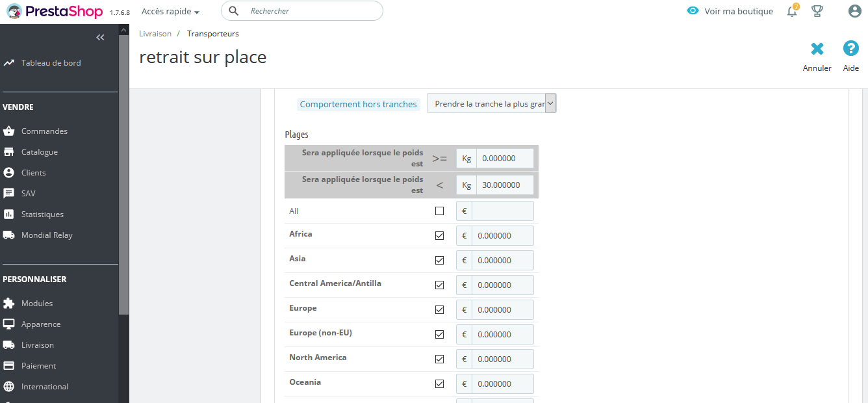Uncheck the Europe (non-EU) checkbox

point(439,334)
